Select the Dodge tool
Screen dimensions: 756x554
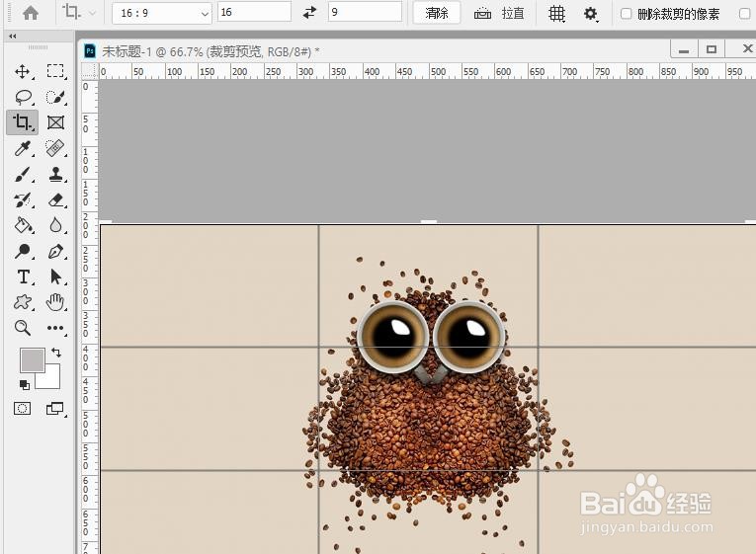pyautogui.click(x=22, y=251)
